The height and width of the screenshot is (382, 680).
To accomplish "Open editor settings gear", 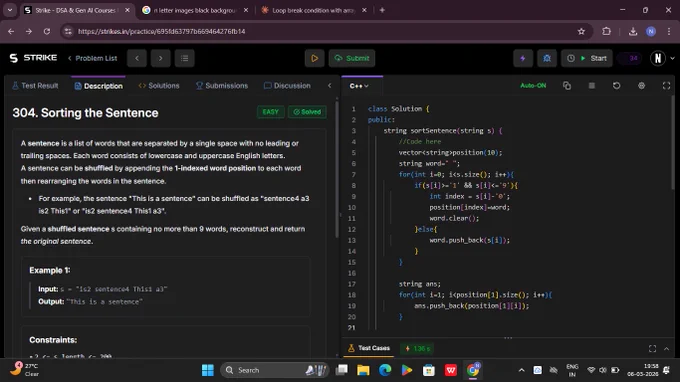I will 641,85.
